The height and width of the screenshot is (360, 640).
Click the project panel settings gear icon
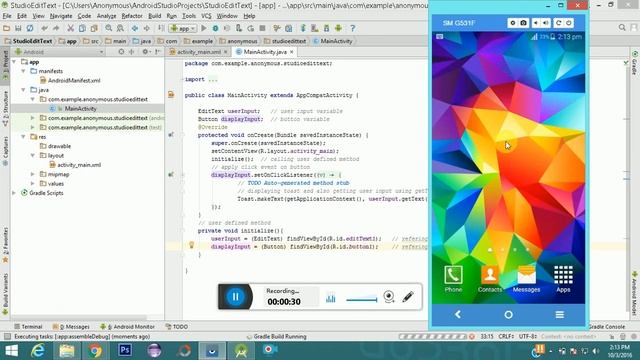coord(145,52)
